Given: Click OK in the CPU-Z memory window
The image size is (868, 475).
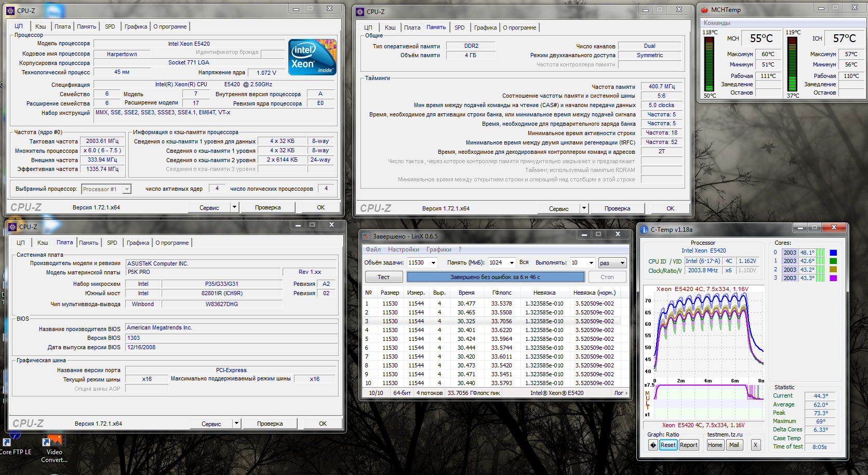Looking at the screenshot, I should pyautogui.click(x=671, y=208).
